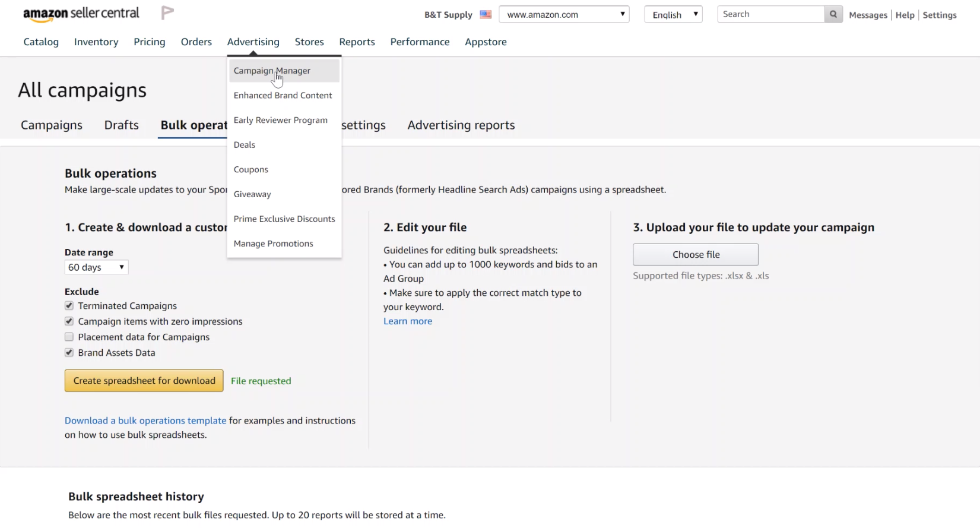Uncheck Campaign items with zero impressions
980x528 pixels.
[69, 321]
